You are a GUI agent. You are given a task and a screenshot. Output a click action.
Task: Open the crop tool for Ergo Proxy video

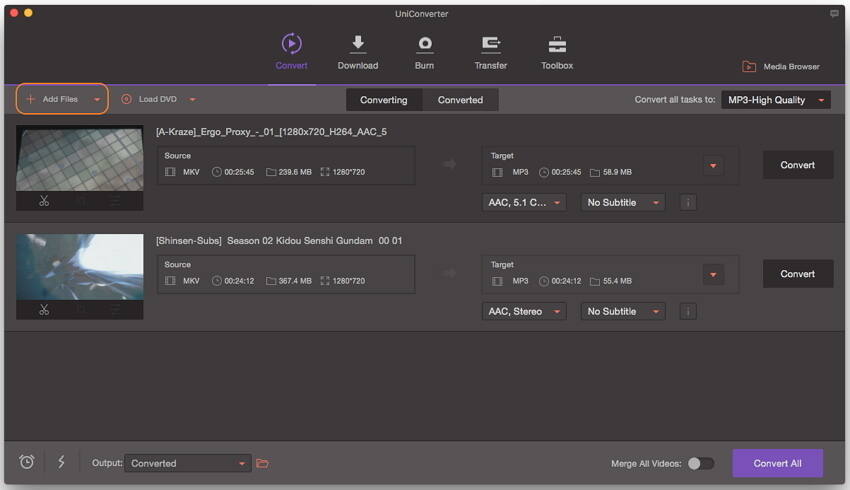pyautogui.click(x=81, y=201)
